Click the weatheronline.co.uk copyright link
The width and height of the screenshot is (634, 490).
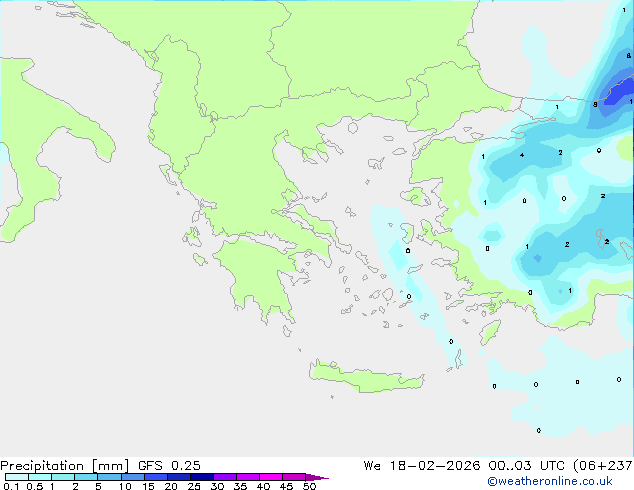tap(550, 481)
